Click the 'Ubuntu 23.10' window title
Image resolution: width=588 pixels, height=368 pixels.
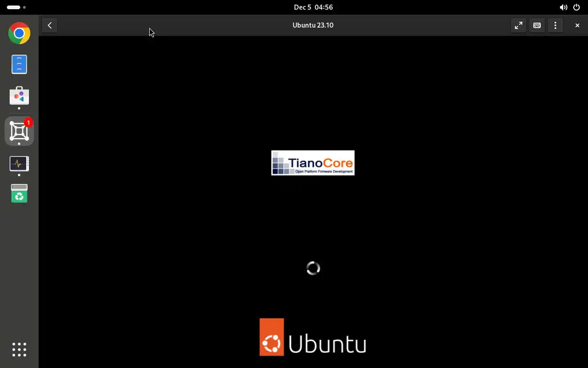(313, 25)
